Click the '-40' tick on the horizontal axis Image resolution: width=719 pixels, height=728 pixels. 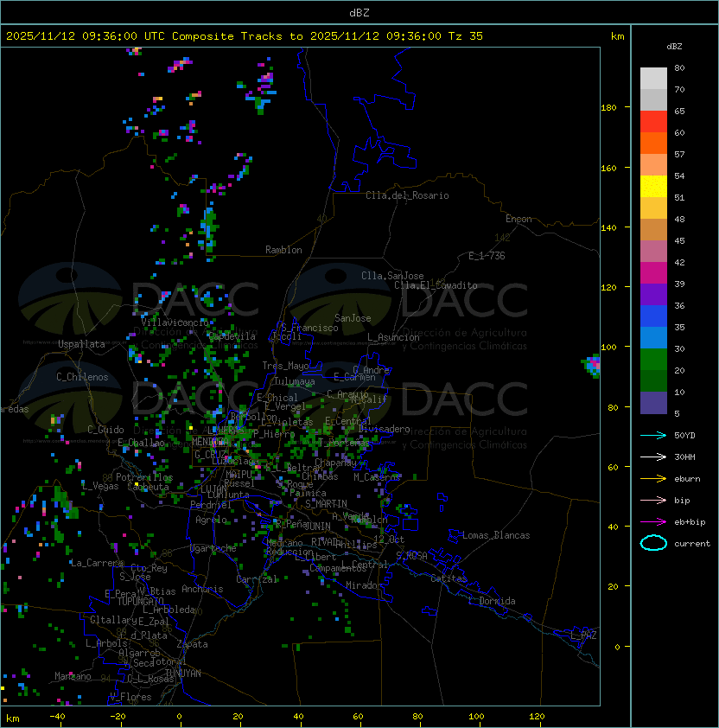(57, 717)
